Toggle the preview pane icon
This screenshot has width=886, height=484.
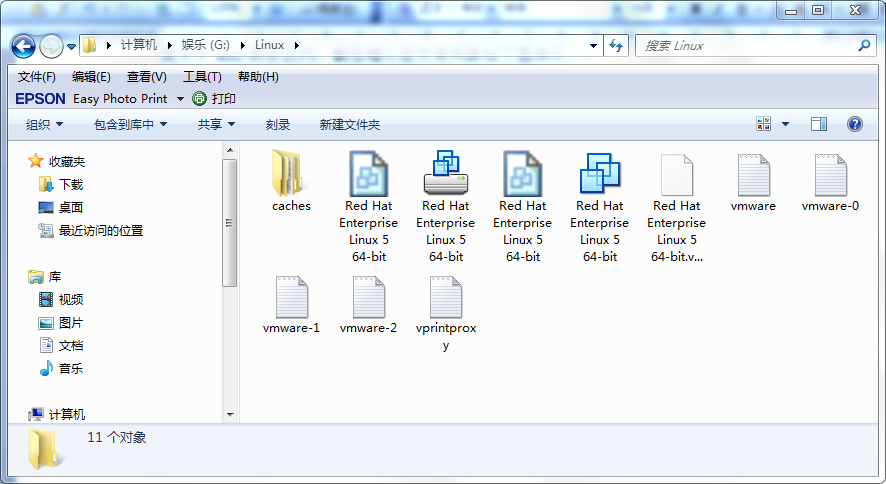click(819, 124)
